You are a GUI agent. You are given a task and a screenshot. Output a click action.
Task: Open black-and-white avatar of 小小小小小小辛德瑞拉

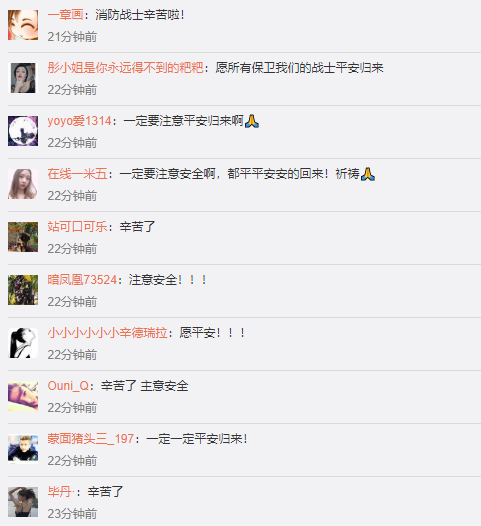click(x=23, y=343)
